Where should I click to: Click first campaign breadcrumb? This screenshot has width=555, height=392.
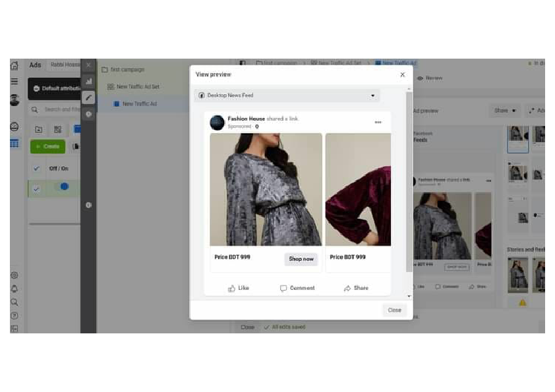tap(277, 63)
